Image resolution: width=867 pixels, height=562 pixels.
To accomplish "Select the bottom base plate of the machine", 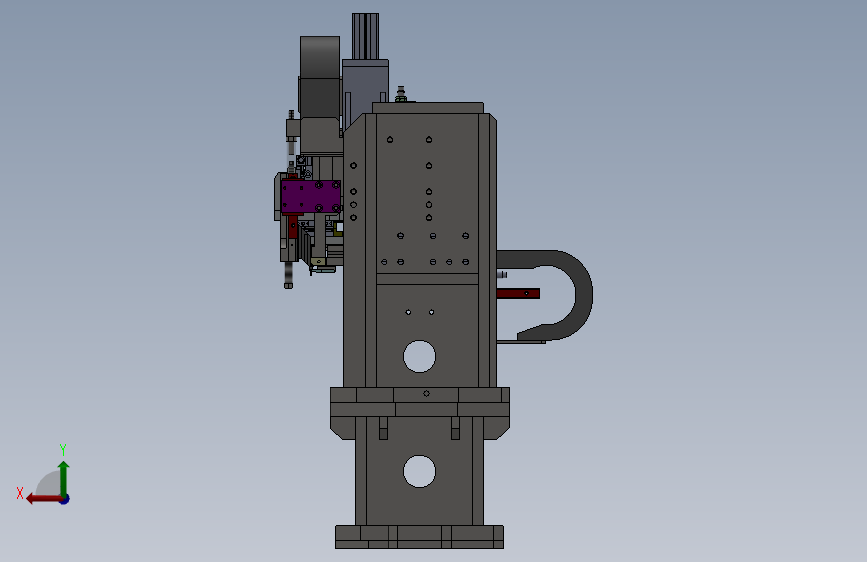I will [419, 537].
